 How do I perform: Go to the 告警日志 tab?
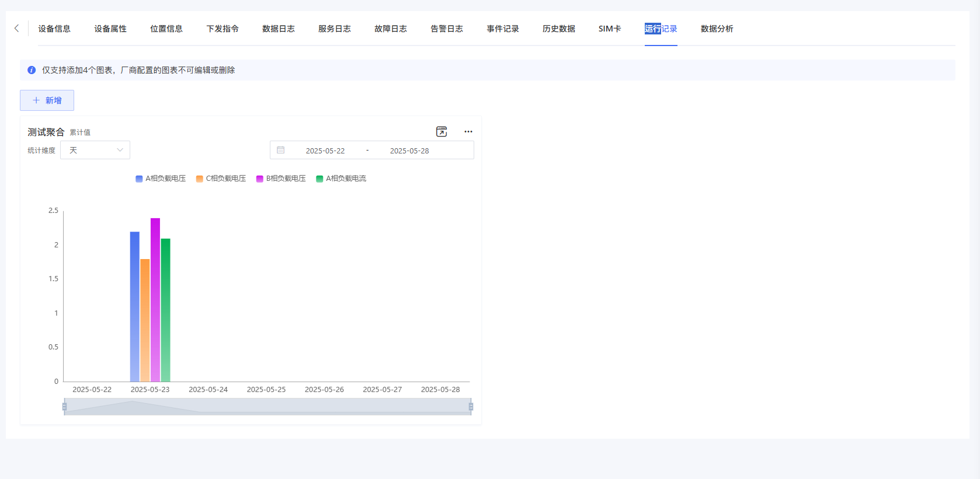[447, 29]
